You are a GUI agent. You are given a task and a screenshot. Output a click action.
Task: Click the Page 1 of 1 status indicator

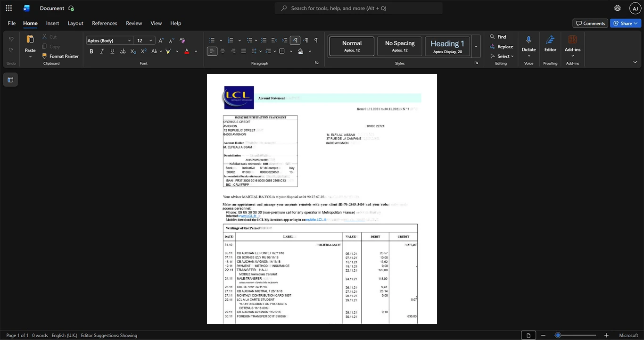click(x=17, y=335)
